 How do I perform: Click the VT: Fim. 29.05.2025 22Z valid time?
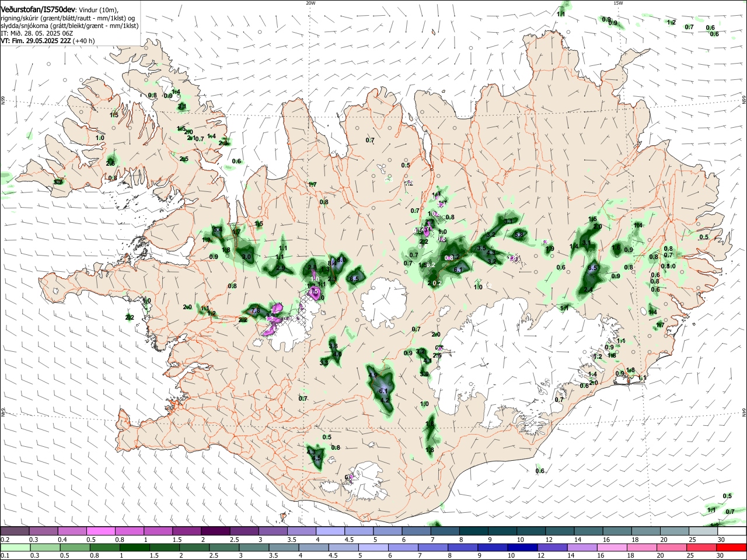click(x=36, y=41)
